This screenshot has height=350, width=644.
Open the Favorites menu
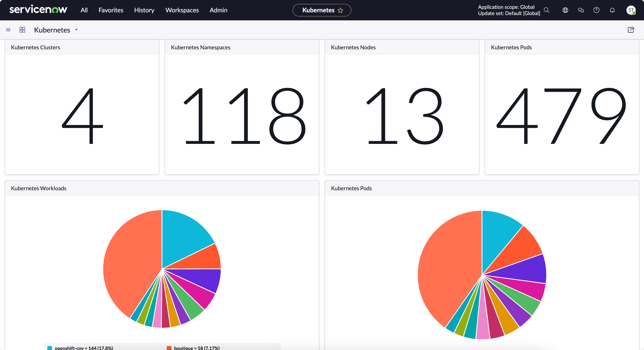click(x=111, y=10)
